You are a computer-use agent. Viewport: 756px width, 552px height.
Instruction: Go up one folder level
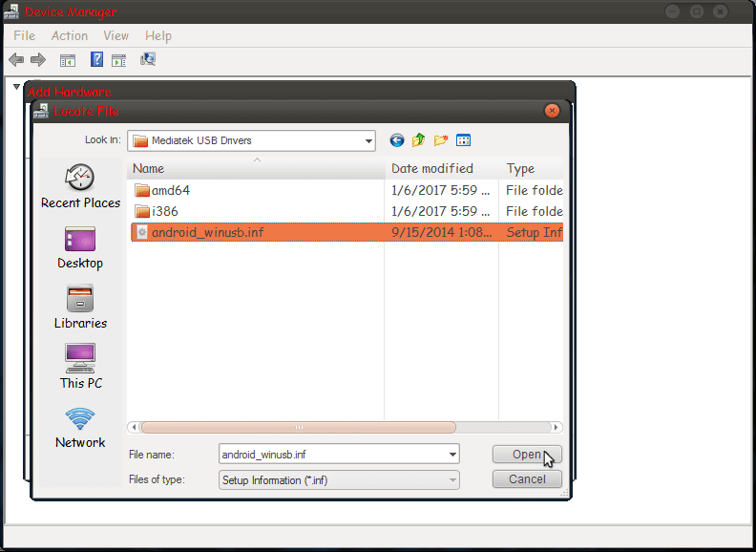[418, 140]
